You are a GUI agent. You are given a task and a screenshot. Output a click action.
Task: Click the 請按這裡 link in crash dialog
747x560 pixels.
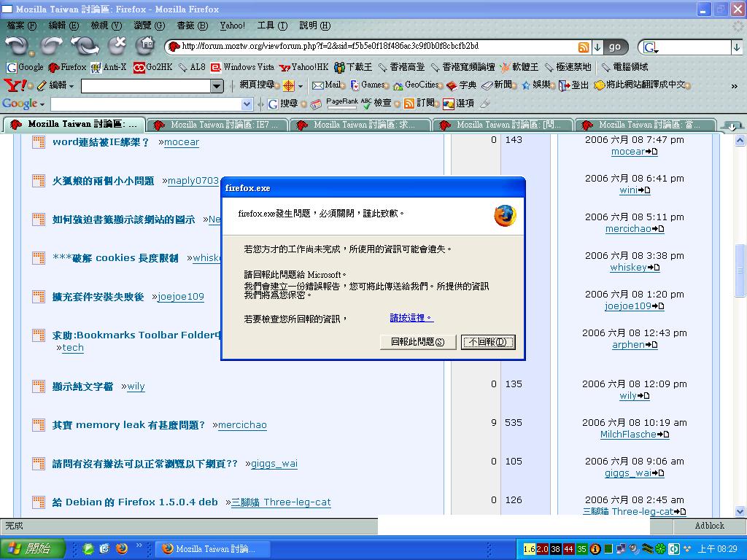click(x=411, y=318)
